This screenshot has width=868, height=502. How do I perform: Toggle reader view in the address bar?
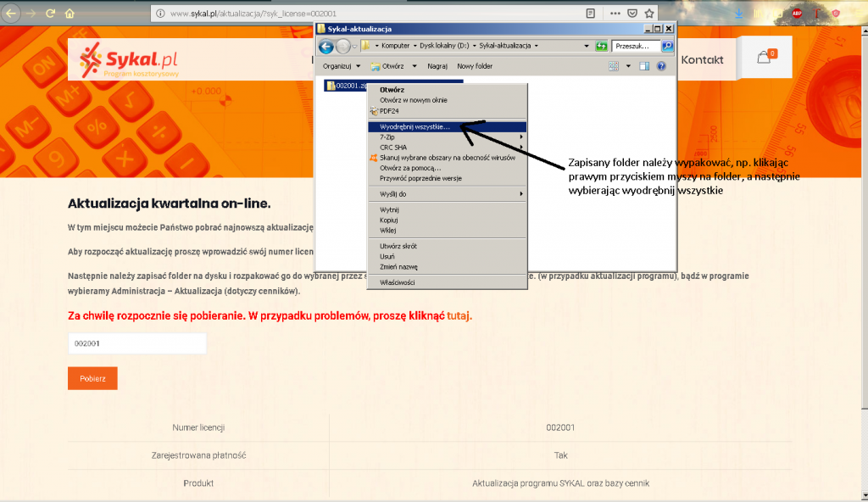pyautogui.click(x=590, y=14)
